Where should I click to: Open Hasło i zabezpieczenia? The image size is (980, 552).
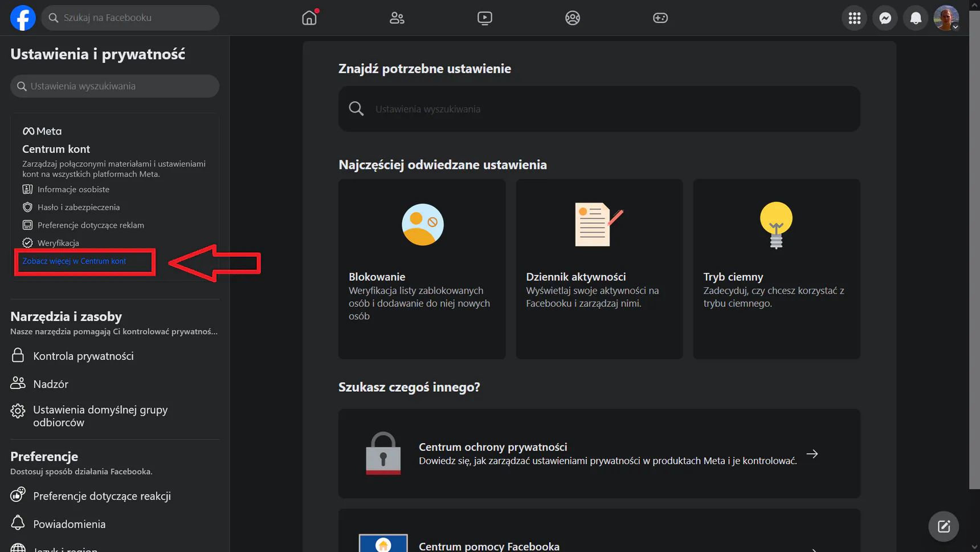79,207
